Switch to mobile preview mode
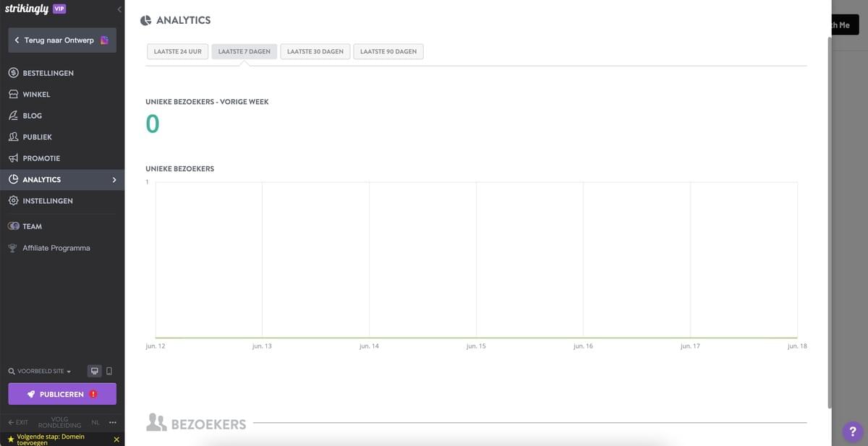 point(109,371)
